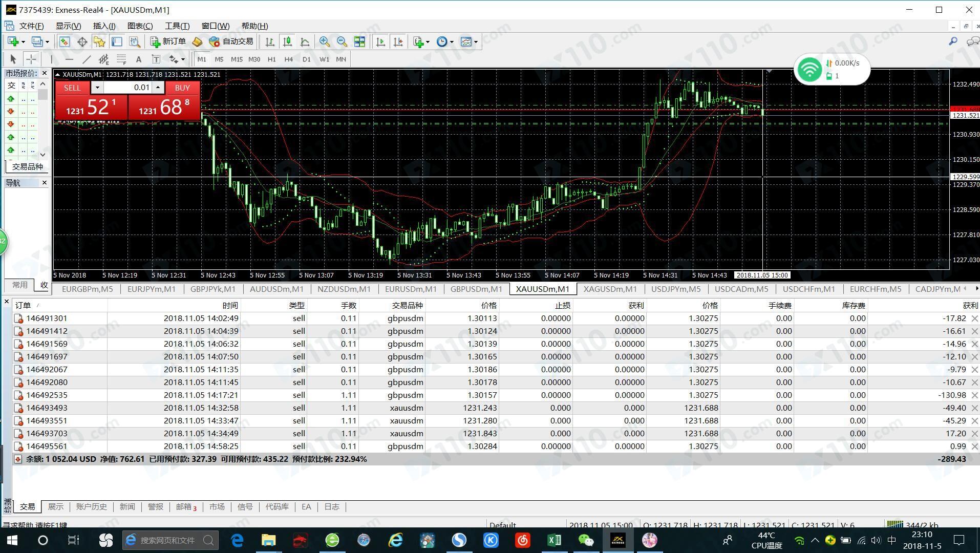
Task: Toggle the chart shift button
Action: tap(398, 42)
